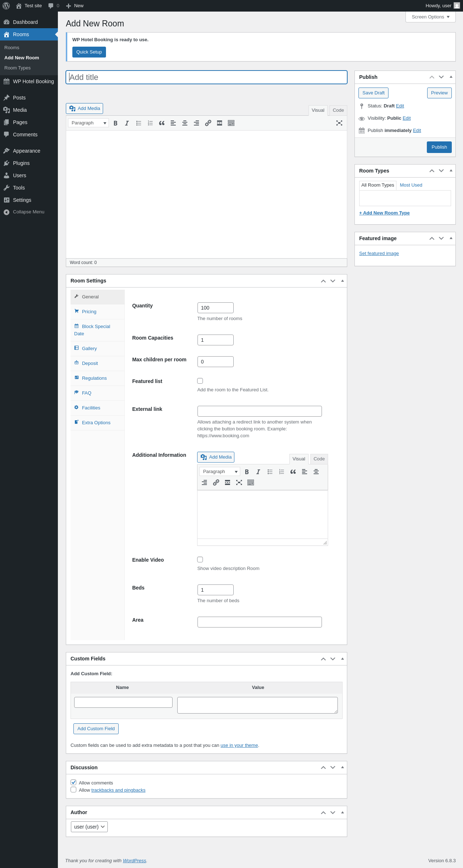Insert blockquote in main editor toolbar
This screenshot has width=463, height=868.
pyautogui.click(x=162, y=123)
